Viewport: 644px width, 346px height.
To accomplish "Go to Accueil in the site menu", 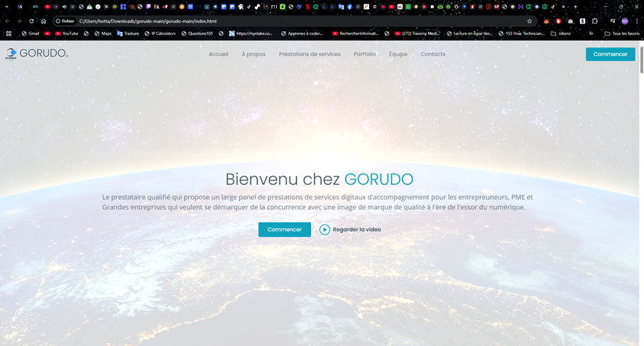I will tap(218, 54).
